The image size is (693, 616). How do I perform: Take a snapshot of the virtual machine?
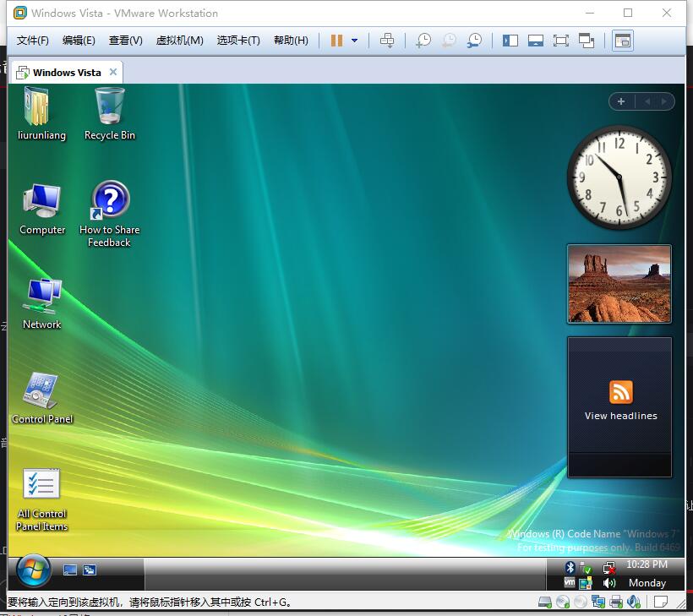(x=423, y=41)
